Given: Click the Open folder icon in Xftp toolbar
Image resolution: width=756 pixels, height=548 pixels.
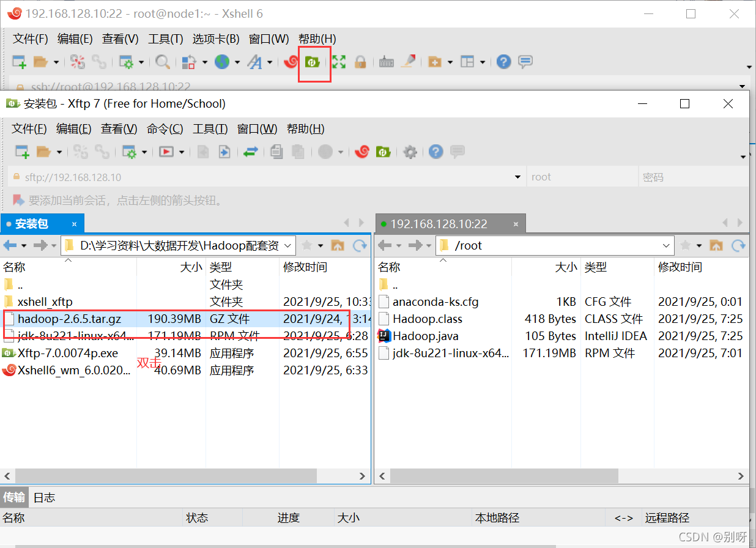Looking at the screenshot, I should pyautogui.click(x=43, y=152).
